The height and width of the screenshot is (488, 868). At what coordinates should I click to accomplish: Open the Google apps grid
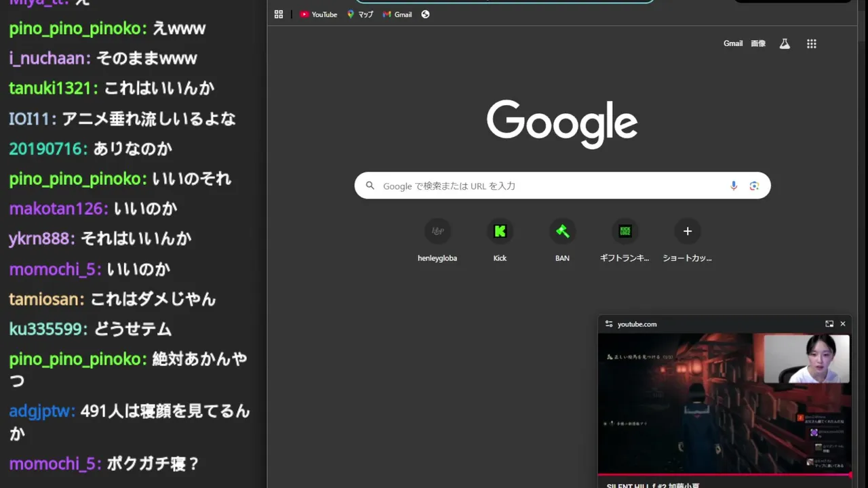pyautogui.click(x=812, y=43)
